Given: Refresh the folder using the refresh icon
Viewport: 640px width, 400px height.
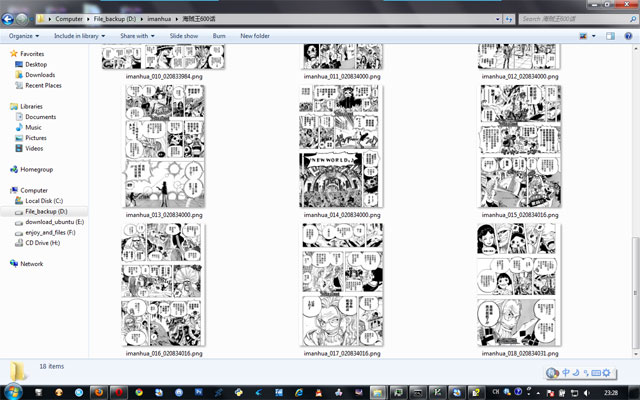Looking at the screenshot, I should [509, 19].
